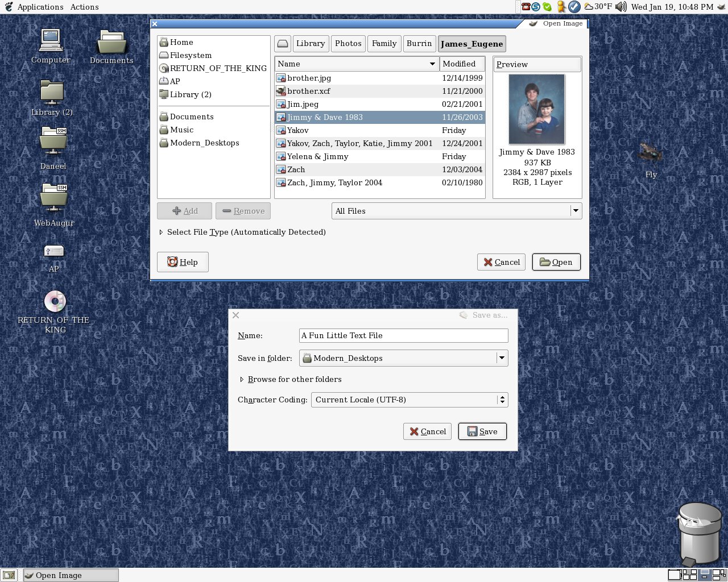Sort files by the Name column header
The width and height of the screenshot is (728, 582).
357,64
